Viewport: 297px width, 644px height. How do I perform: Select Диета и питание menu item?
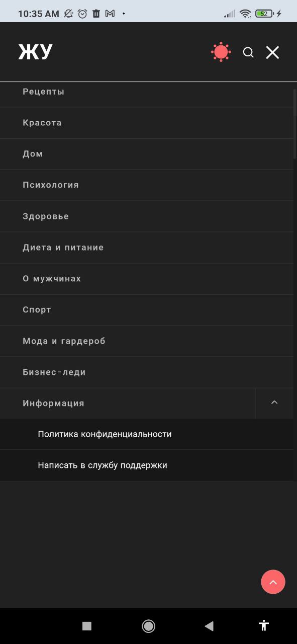(147, 248)
